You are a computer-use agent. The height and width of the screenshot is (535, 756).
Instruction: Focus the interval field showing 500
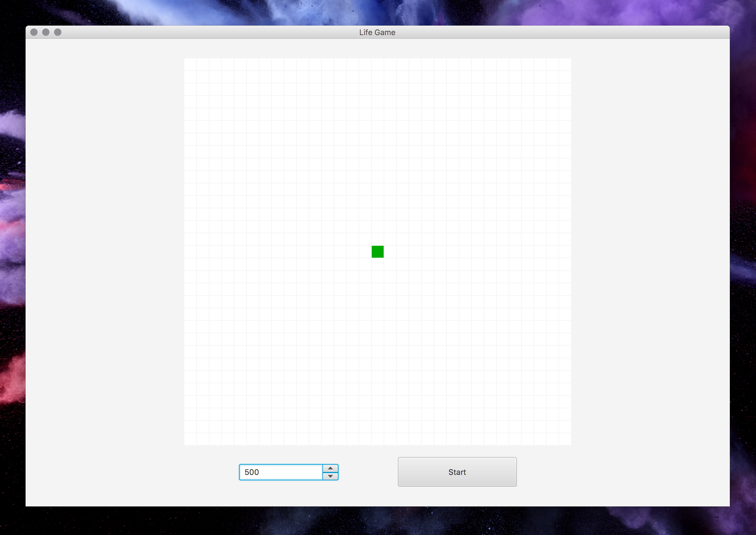pos(280,472)
